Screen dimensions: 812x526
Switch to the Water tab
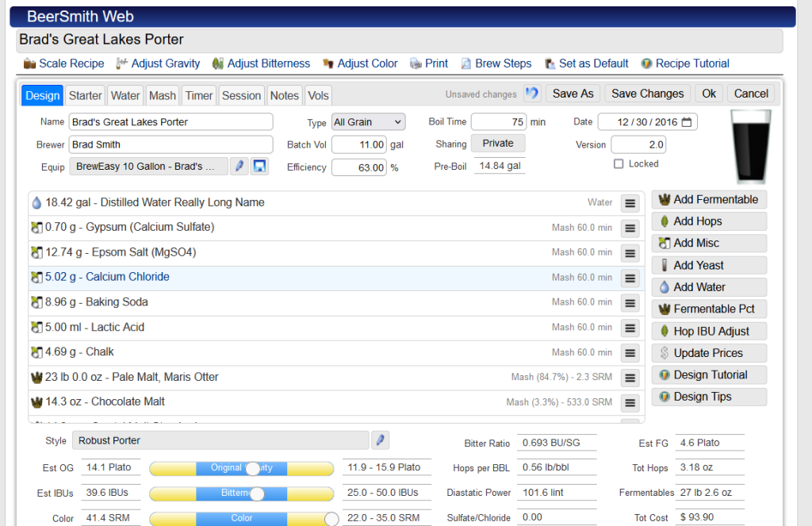tap(125, 95)
